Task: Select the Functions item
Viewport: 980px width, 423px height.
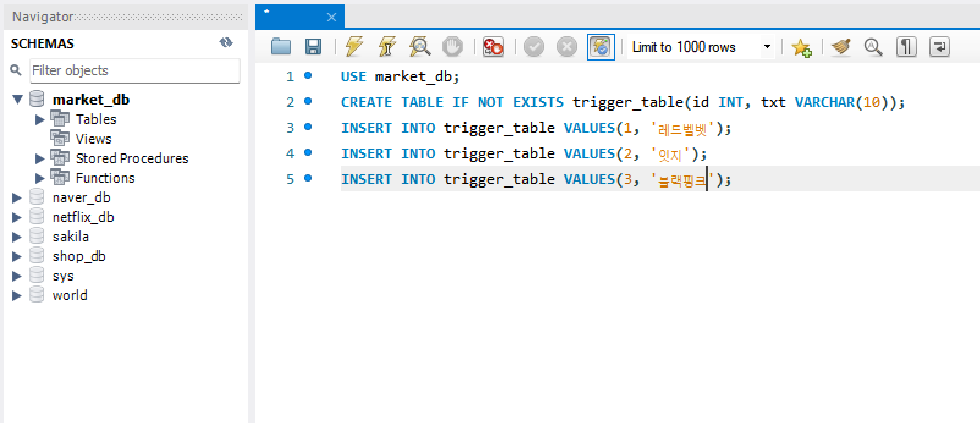Action: (x=105, y=178)
